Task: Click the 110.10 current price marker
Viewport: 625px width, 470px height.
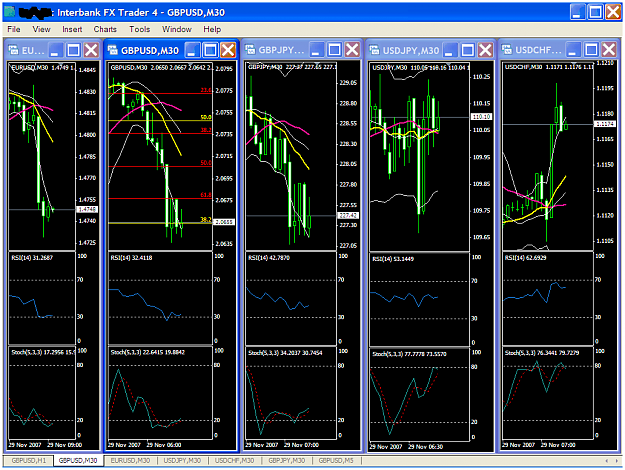Action: [x=482, y=117]
